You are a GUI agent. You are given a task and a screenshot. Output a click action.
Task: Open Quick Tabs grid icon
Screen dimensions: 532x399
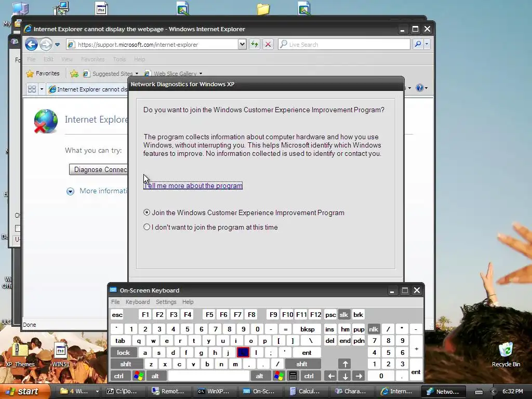coord(32,89)
